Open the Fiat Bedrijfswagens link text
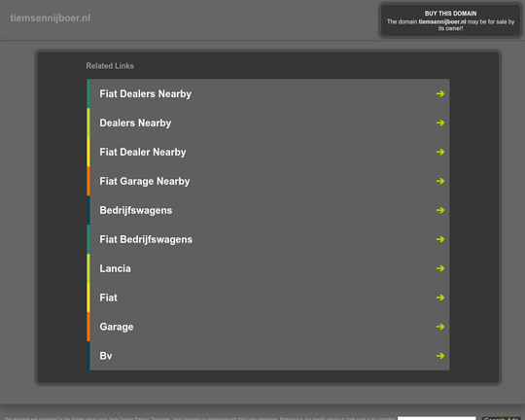525x420 pixels. tap(146, 239)
